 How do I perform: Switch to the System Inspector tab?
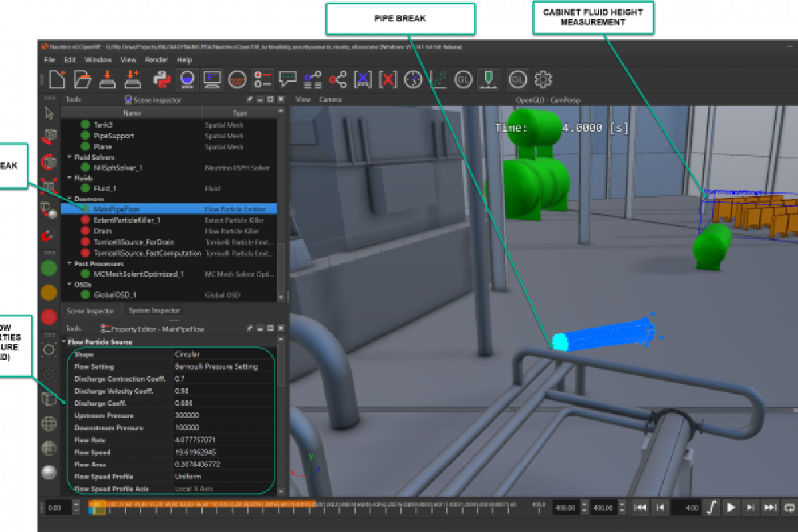154,311
